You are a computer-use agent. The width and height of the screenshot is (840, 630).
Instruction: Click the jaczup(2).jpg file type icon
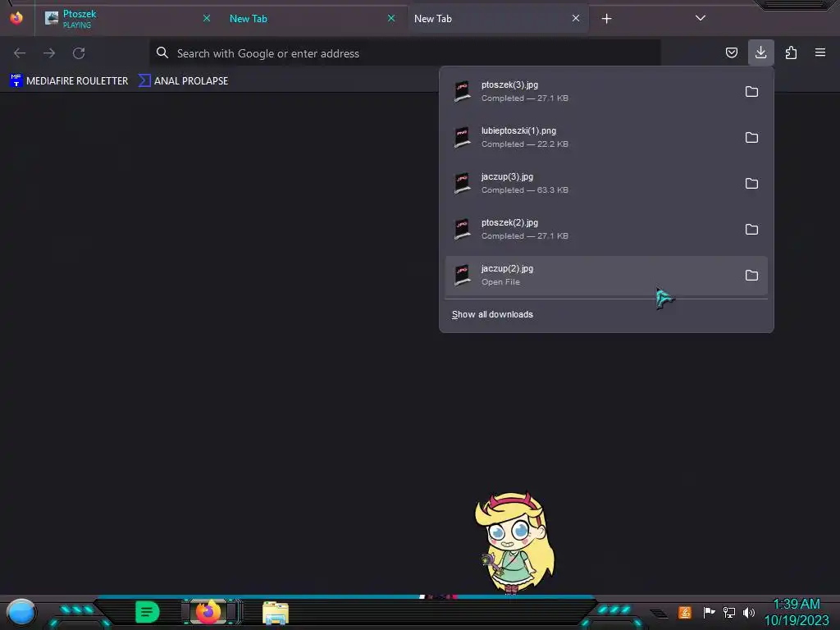pyautogui.click(x=463, y=276)
